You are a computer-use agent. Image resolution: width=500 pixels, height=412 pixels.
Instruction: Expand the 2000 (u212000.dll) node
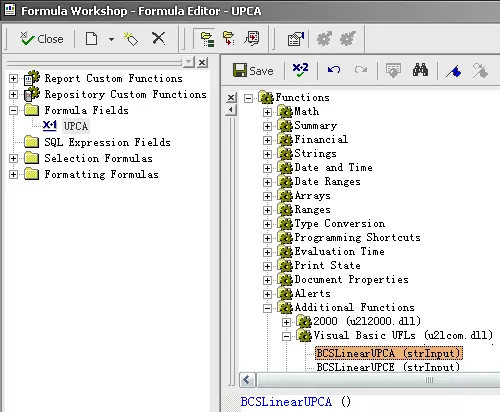click(x=286, y=322)
